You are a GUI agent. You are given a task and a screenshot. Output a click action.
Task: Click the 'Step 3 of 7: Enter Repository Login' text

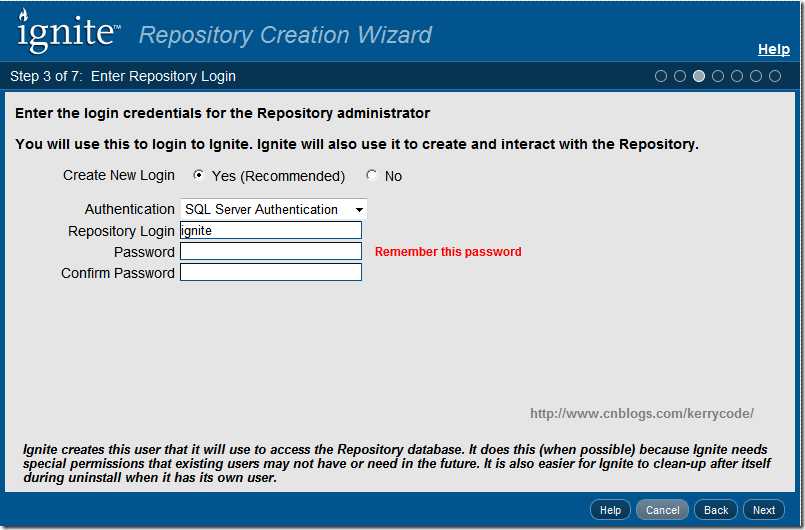pos(123,76)
